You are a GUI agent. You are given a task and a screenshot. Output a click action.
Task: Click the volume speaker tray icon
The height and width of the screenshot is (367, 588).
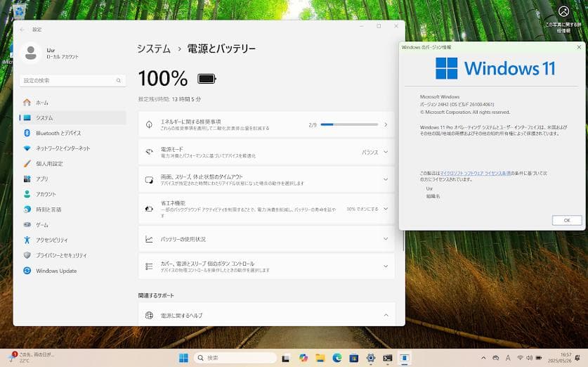coord(529,358)
